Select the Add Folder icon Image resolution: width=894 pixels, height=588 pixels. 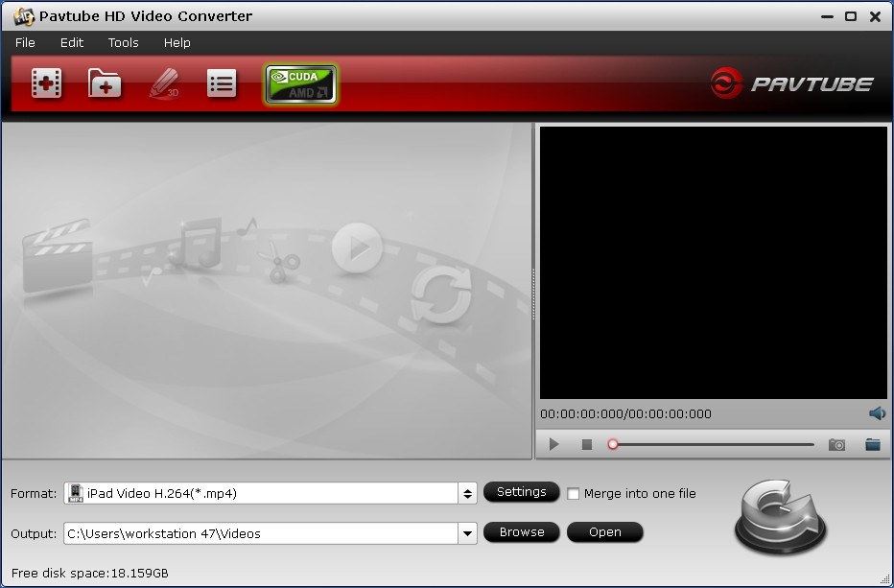(104, 83)
